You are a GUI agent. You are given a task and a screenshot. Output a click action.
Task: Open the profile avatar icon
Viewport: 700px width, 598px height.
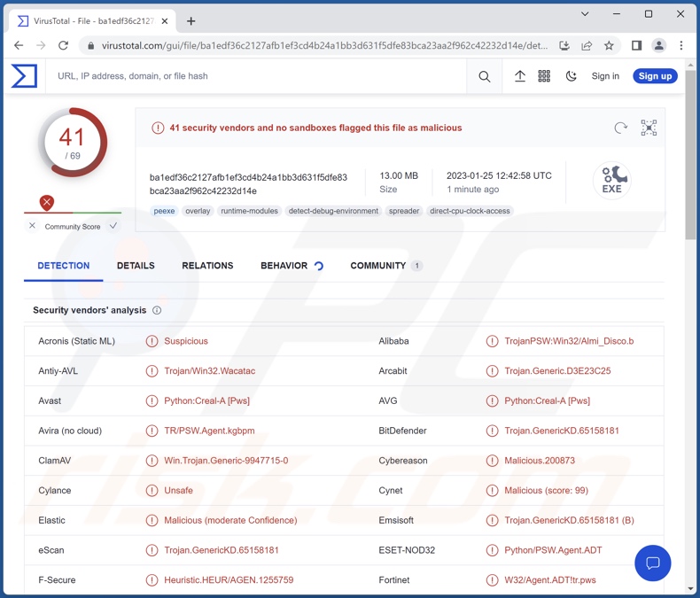coord(659,45)
